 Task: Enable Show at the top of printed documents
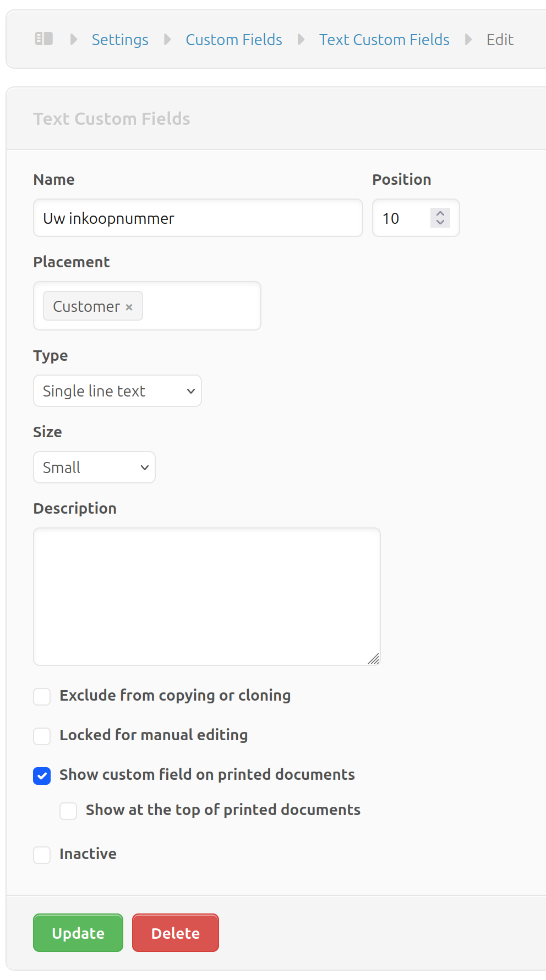[x=68, y=811]
